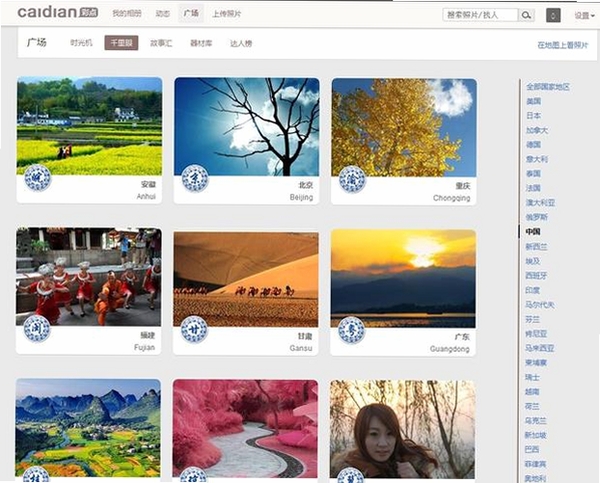Click the caidian logo
The width and height of the screenshot is (600, 483).
tap(58, 12)
